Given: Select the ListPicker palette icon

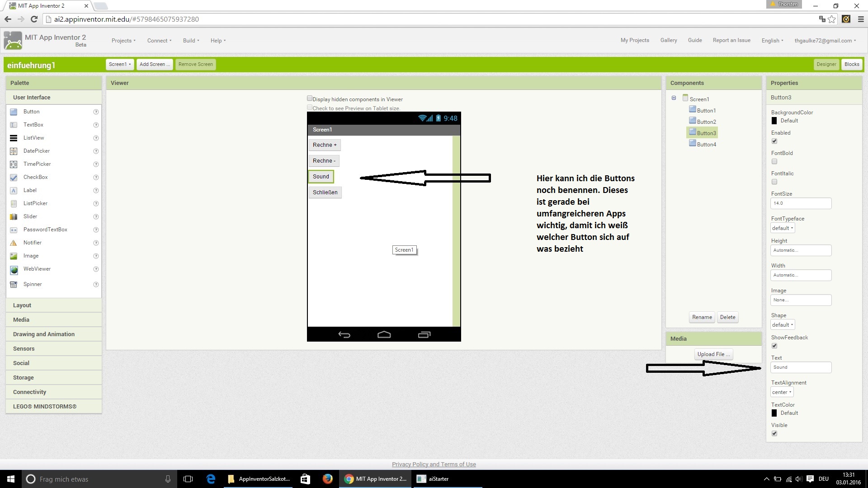Looking at the screenshot, I should pyautogui.click(x=14, y=203).
